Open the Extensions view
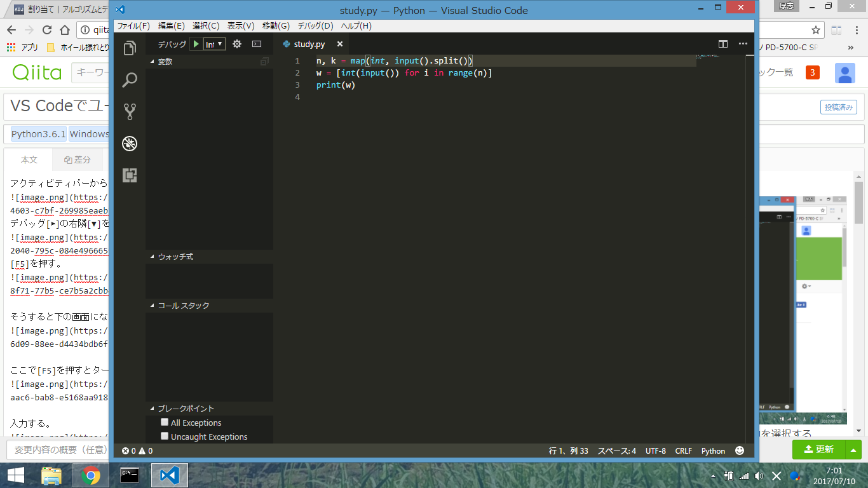 129,175
